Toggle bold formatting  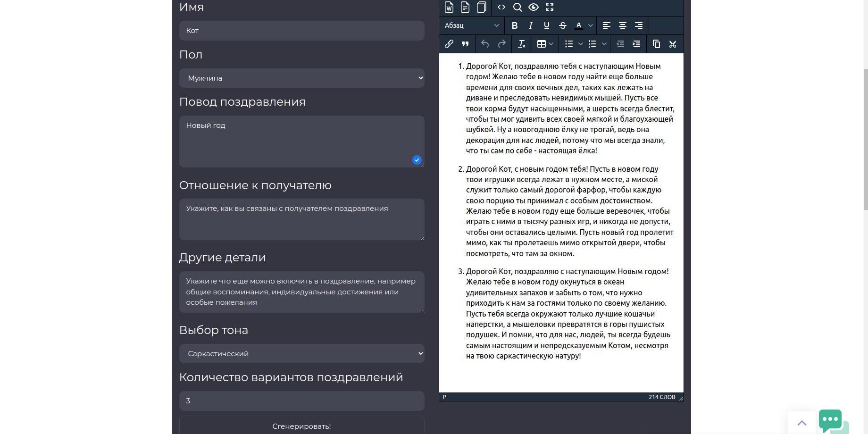click(x=515, y=25)
